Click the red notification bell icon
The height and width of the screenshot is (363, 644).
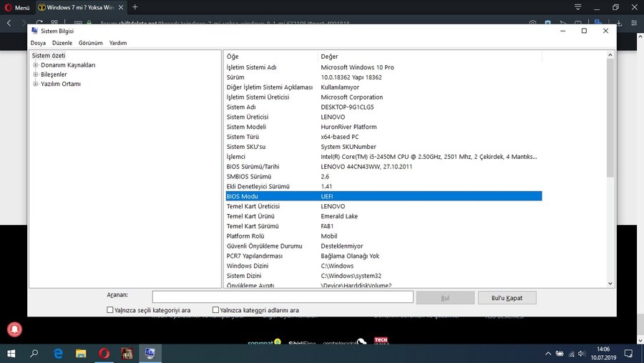14,329
